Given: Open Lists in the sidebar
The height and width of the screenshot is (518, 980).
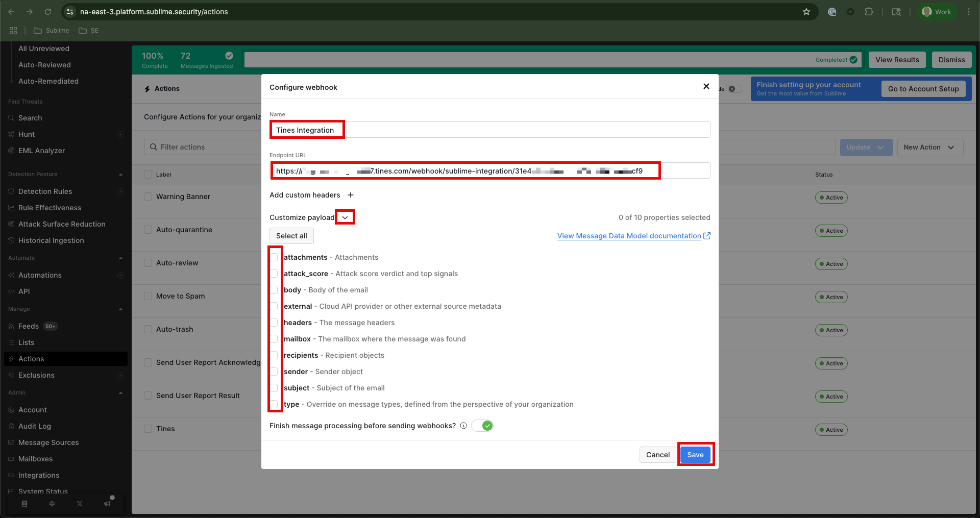Looking at the screenshot, I should click(26, 342).
